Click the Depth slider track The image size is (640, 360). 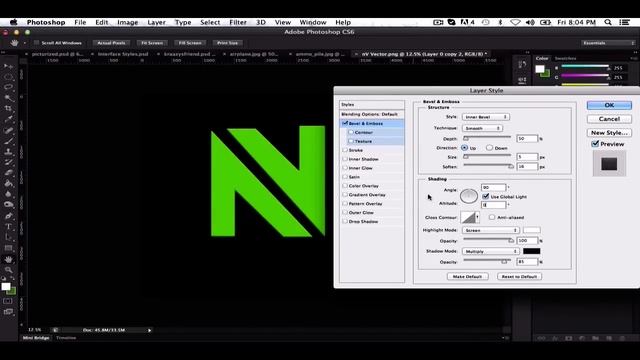coord(488,138)
